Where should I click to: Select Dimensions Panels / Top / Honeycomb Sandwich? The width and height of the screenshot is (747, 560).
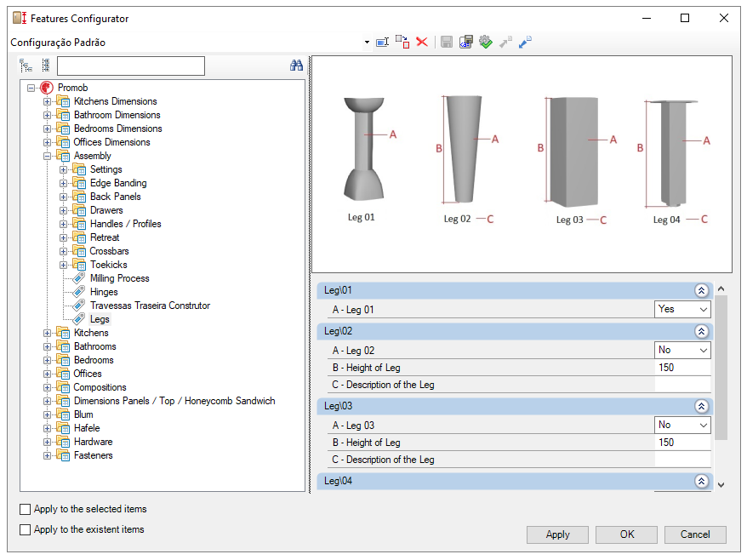[x=174, y=401]
